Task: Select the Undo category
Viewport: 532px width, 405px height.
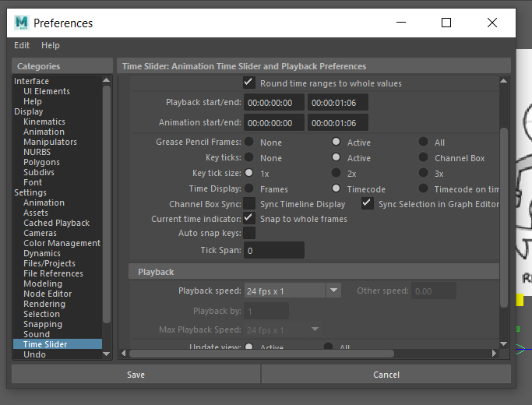Action: tap(34, 354)
